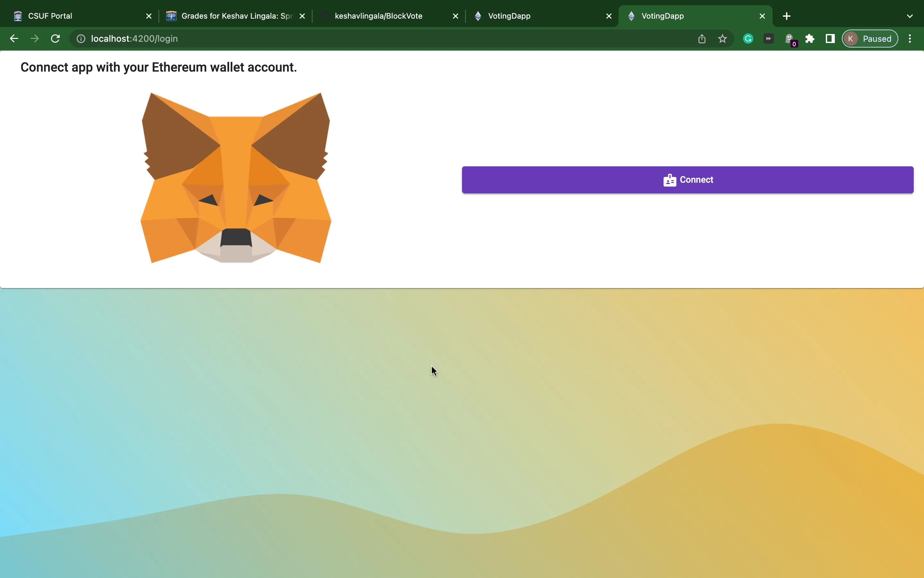Close the active VotingDapp tab
The height and width of the screenshot is (578, 924).
pyautogui.click(x=762, y=16)
